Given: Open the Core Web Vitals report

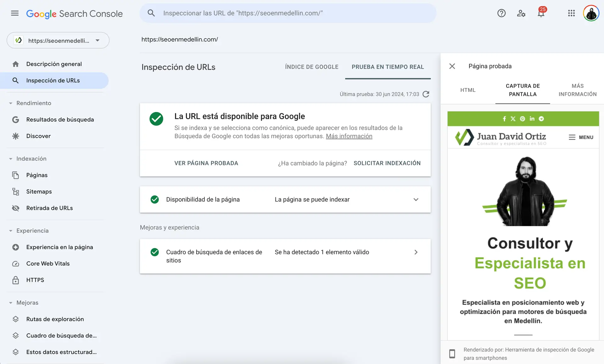Looking at the screenshot, I should point(48,263).
